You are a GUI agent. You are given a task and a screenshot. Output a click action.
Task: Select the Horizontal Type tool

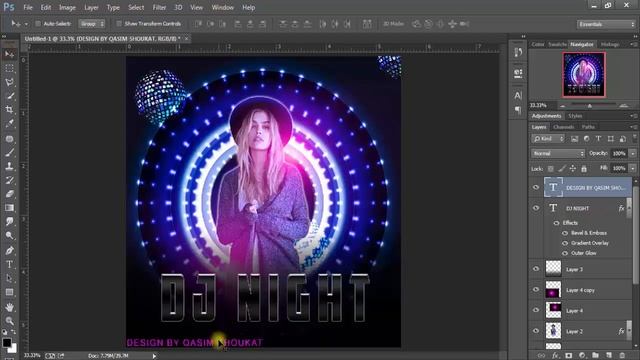point(9,264)
